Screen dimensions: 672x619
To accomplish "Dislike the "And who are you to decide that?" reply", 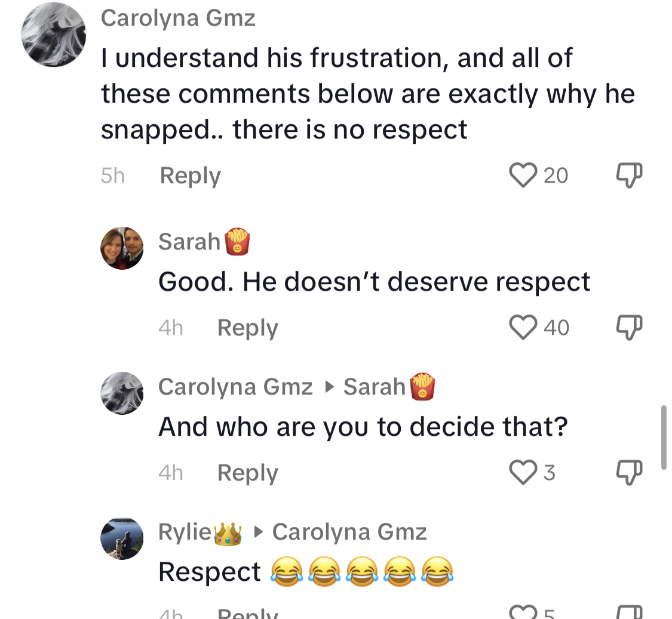I will (x=629, y=473).
